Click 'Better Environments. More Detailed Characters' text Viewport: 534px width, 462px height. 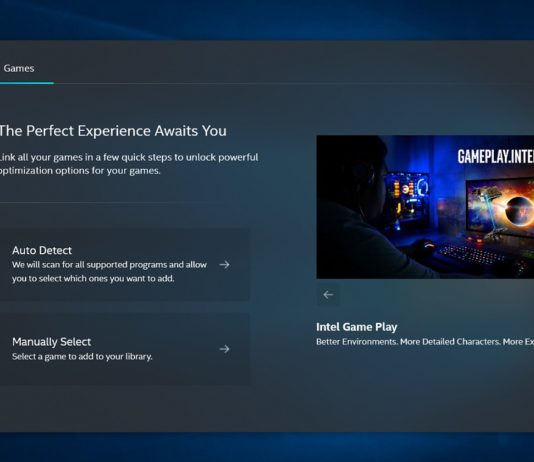click(408, 341)
